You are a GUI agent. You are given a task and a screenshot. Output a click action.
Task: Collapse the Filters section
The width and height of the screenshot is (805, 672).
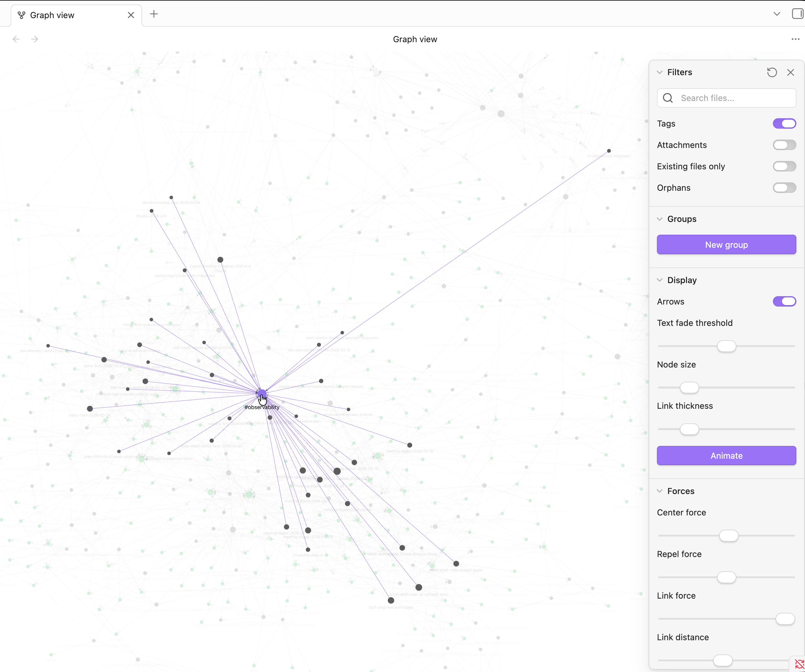(659, 72)
